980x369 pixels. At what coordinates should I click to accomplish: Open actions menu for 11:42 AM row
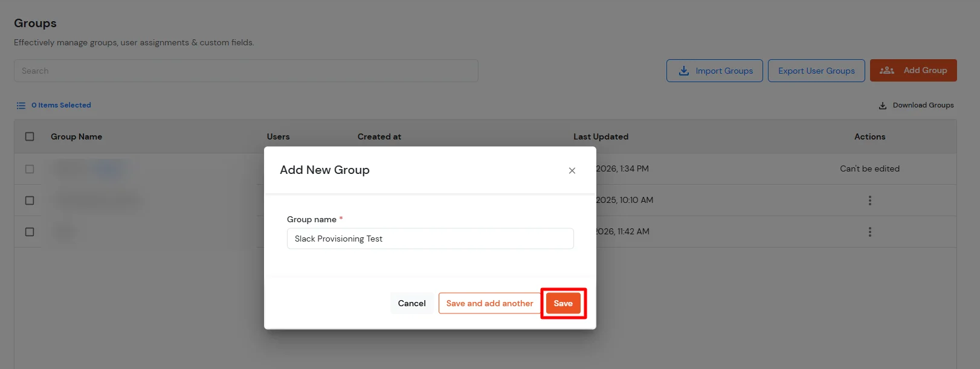click(870, 232)
